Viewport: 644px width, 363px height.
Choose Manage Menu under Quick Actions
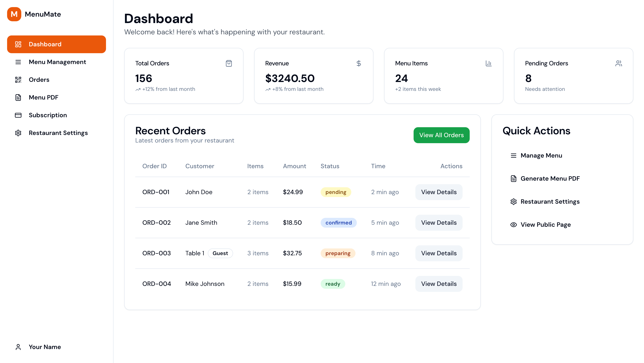pyautogui.click(x=541, y=155)
